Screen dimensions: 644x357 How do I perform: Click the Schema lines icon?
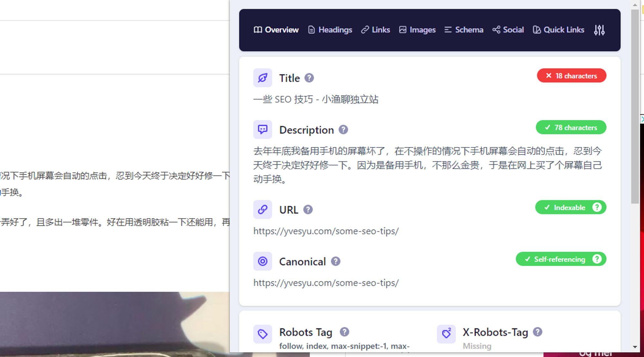tap(448, 30)
